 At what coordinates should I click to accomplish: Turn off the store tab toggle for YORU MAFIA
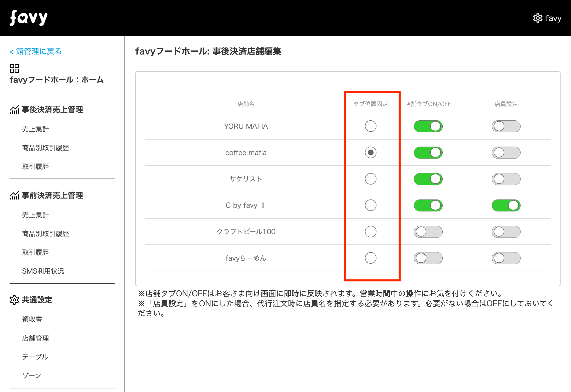428,126
